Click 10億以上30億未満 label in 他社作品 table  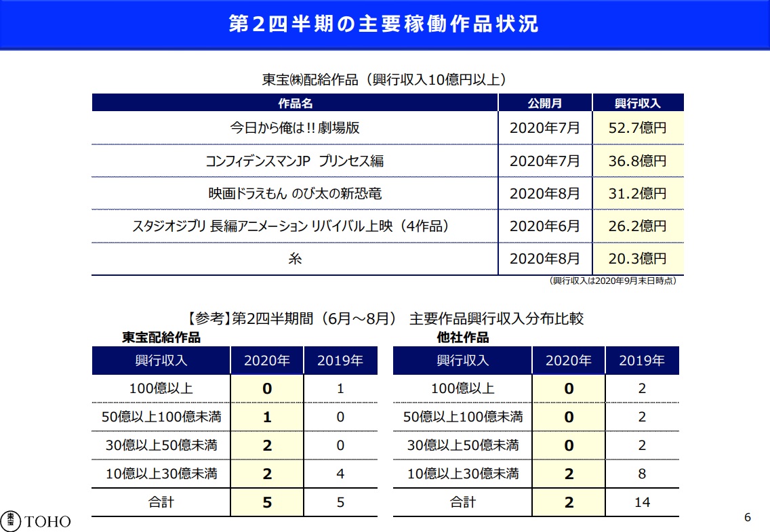[462, 474]
